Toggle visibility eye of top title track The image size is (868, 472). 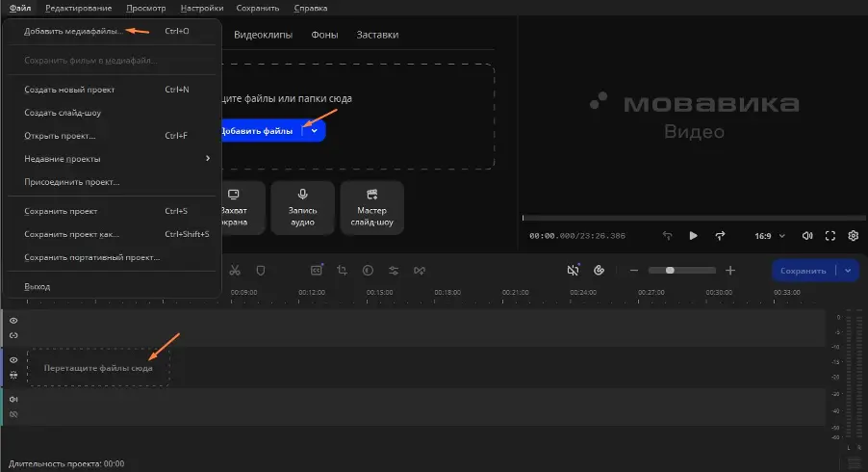point(13,321)
